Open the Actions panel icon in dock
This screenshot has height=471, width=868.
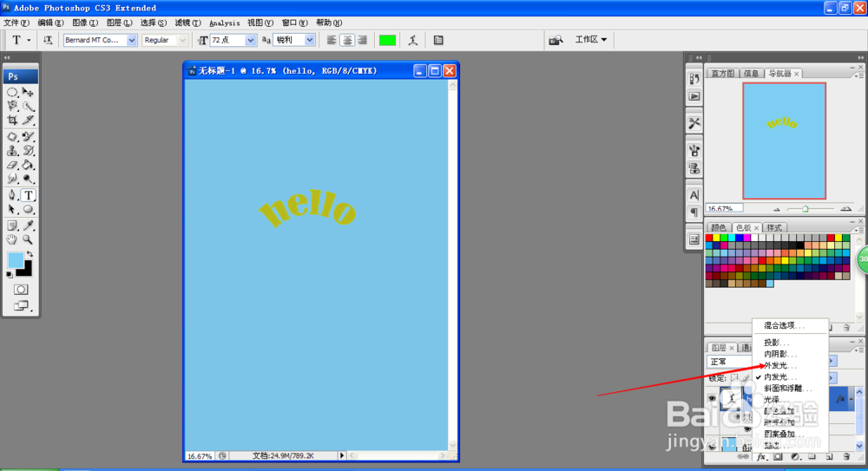click(x=694, y=96)
